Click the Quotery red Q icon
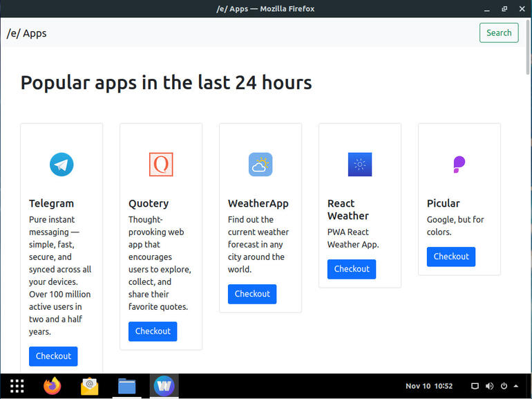Screen dimensions: 532x399 [x=161, y=165]
